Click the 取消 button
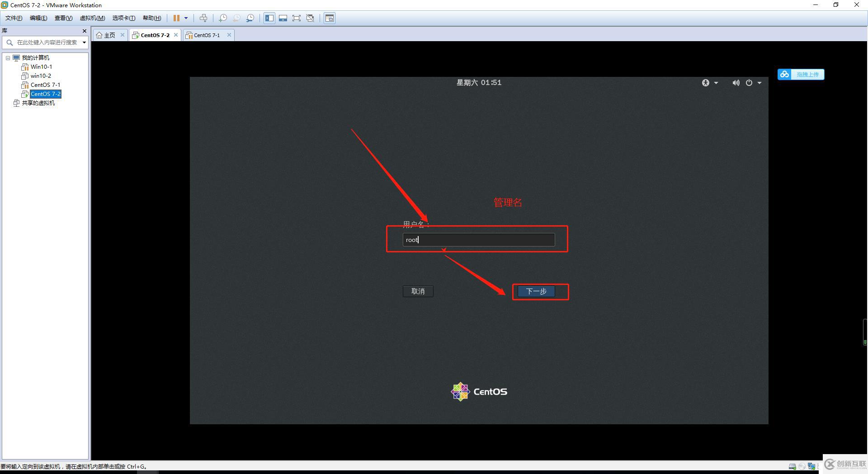Screen dimensions: 868x474 tap(418, 291)
